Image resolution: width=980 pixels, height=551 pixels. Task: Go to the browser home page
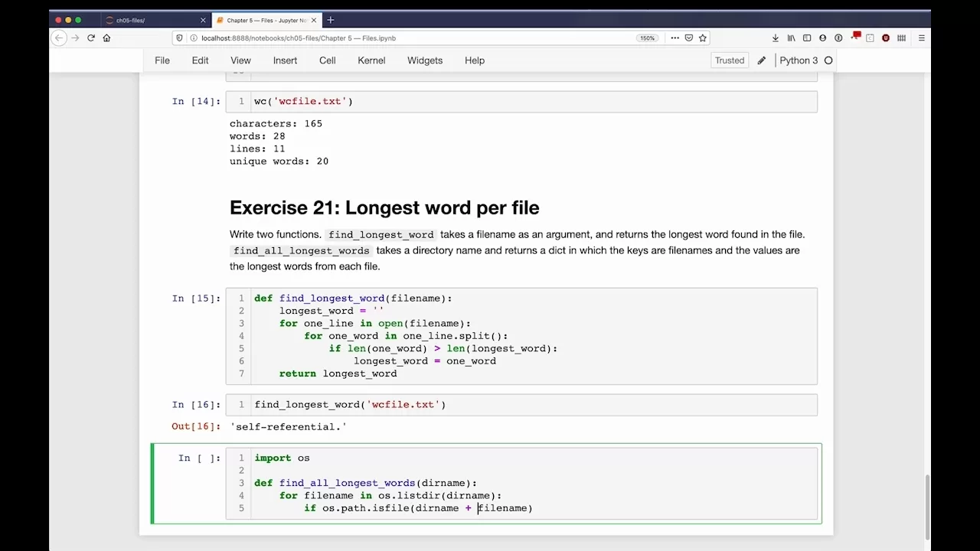click(106, 38)
